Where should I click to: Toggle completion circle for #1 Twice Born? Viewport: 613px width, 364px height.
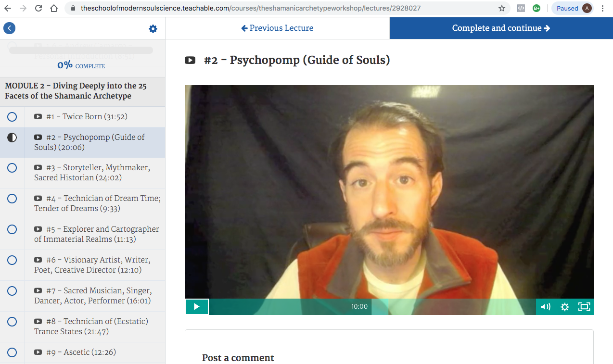12,117
